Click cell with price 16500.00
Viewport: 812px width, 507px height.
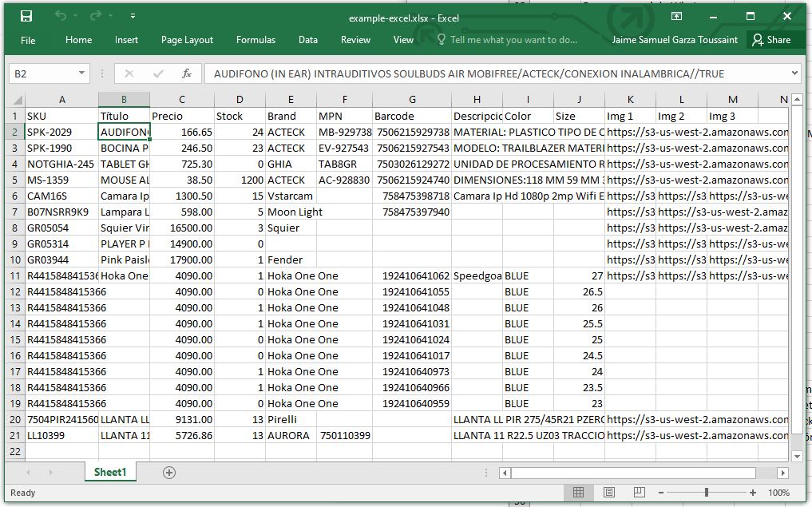182,228
